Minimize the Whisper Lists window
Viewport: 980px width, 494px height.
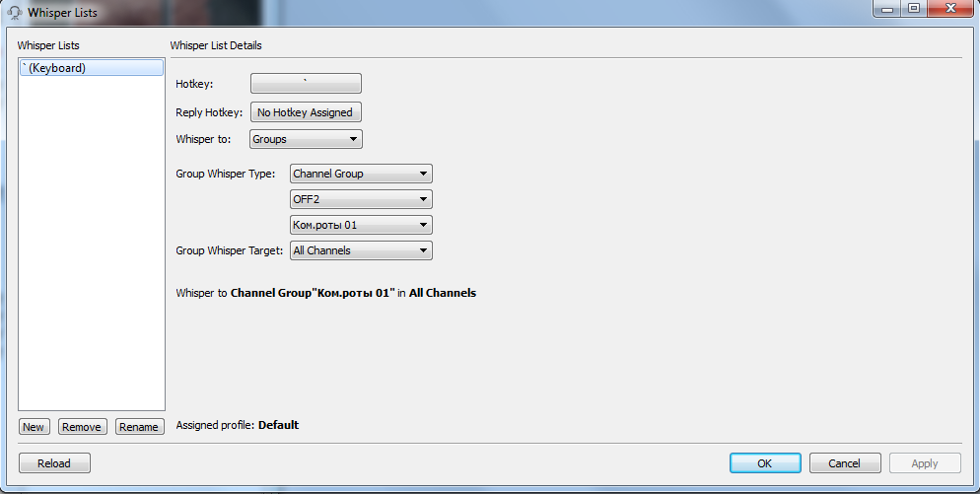pos(887,8)
